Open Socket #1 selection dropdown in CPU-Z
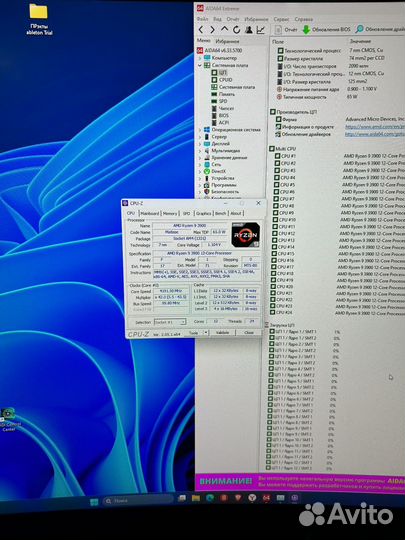 tap(170, 322)
